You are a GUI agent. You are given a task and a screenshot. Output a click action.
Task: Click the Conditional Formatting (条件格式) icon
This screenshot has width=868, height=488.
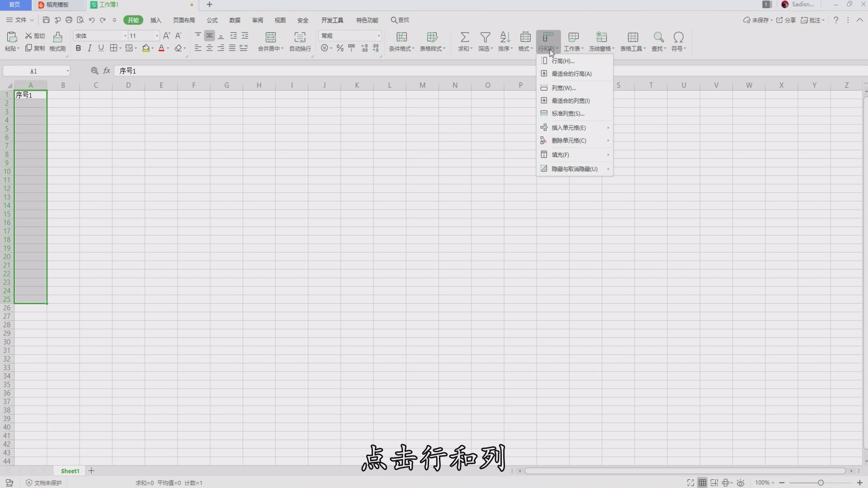[401, 37]
